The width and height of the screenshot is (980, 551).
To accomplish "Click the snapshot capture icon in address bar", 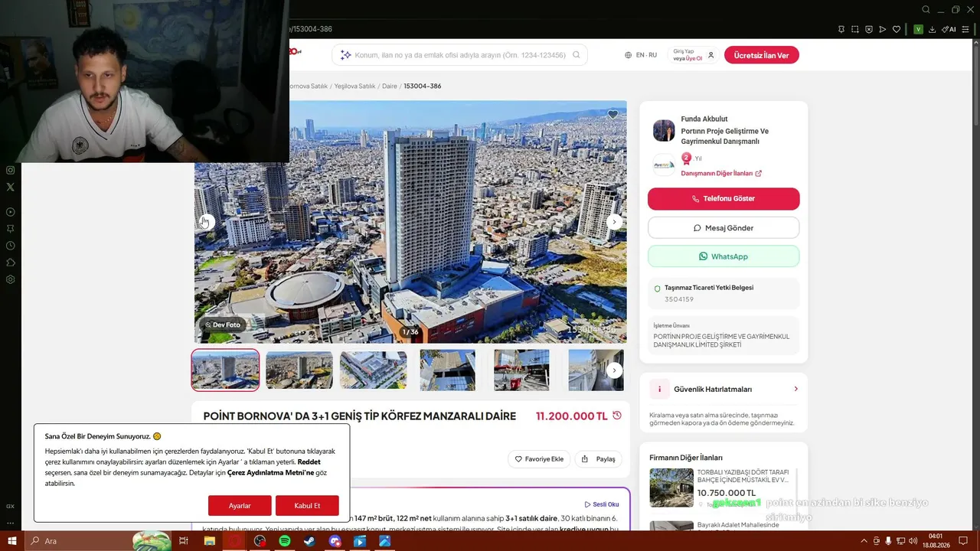I will (x=855, y=29).
